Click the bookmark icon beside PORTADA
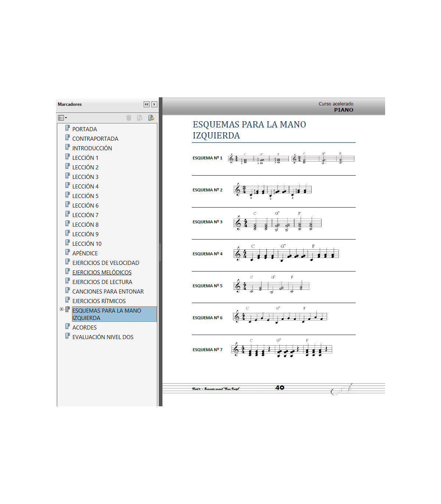This screenshot has height=504, width=441. pos(68,128)
